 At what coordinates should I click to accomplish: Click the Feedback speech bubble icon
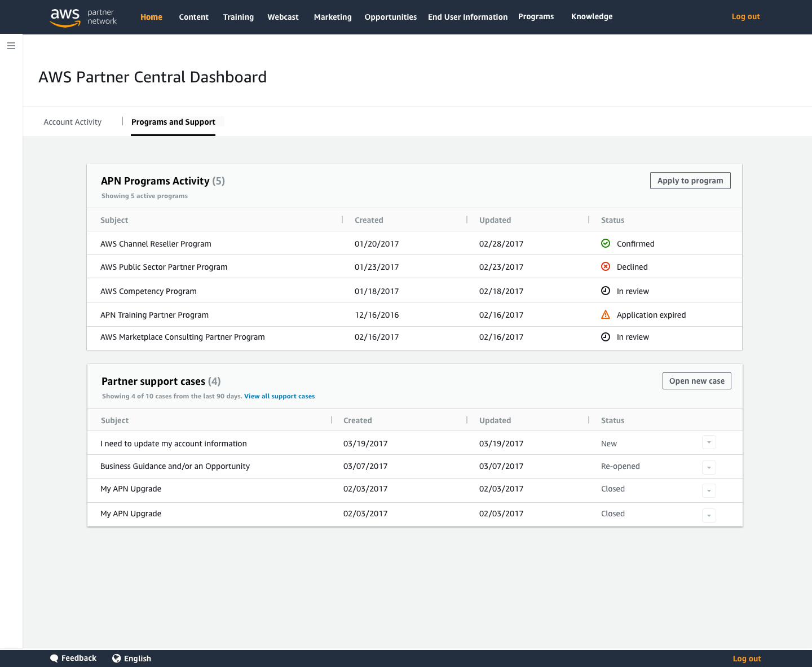coord(54,659)
